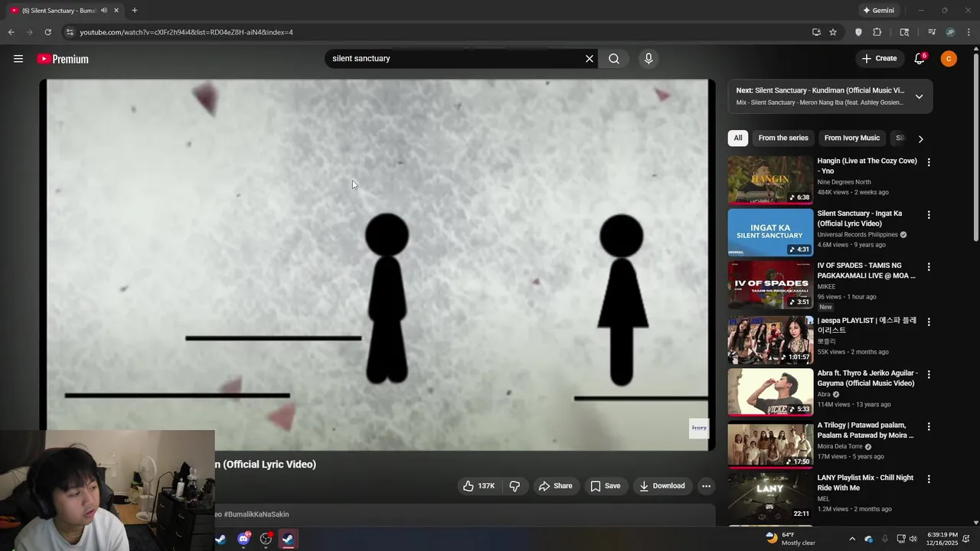Show more filter chips with arrow
This screenshot has width=980, height=551.
(920, 139)
